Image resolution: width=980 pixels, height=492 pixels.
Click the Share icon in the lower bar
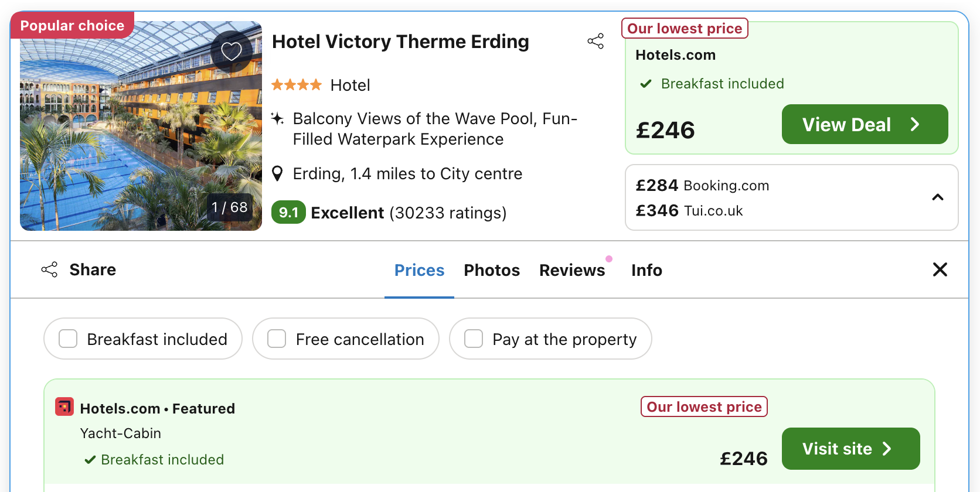pyautogui.click(x=49, y=269)
